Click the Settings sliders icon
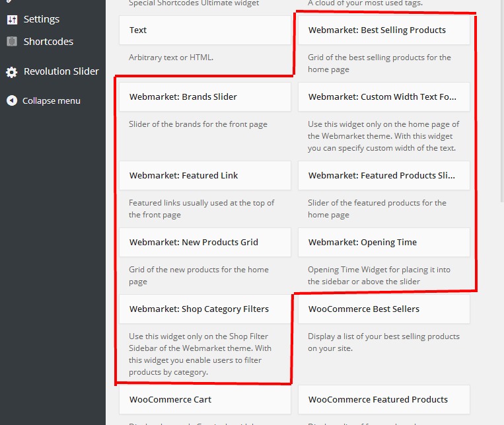This screenshot has width=504, height=425. click(x=12, y=20)
